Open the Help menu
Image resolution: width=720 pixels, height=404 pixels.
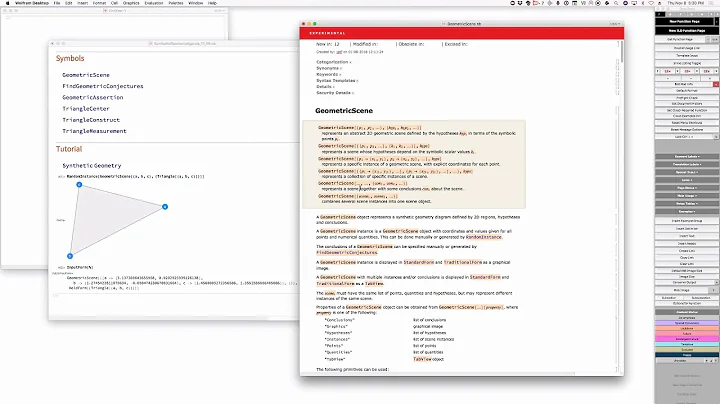(212, 3)
